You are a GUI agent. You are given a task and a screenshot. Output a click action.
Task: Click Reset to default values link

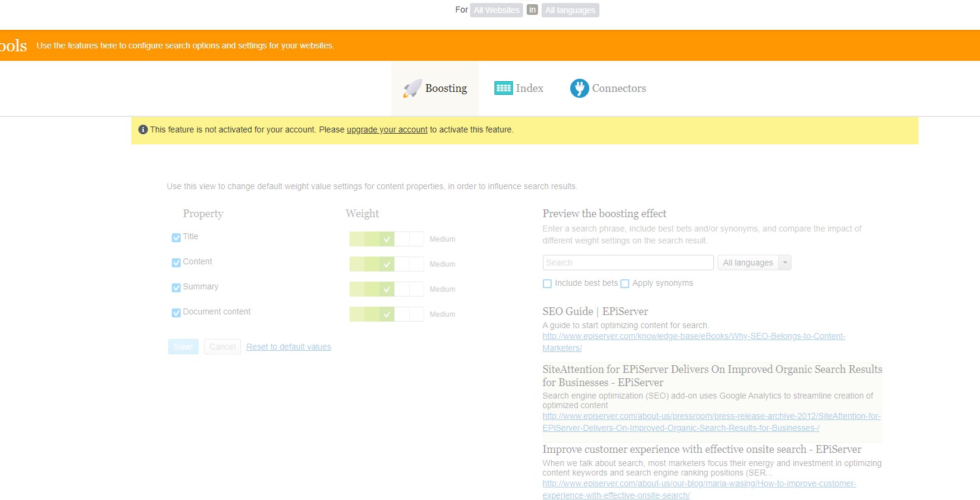coord(289,347)
